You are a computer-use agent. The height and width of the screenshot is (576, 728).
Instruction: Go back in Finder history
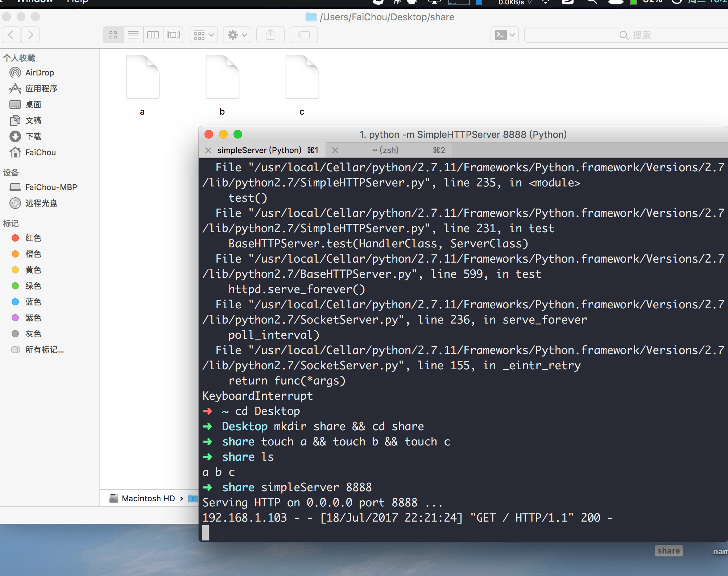coord(11,35)
